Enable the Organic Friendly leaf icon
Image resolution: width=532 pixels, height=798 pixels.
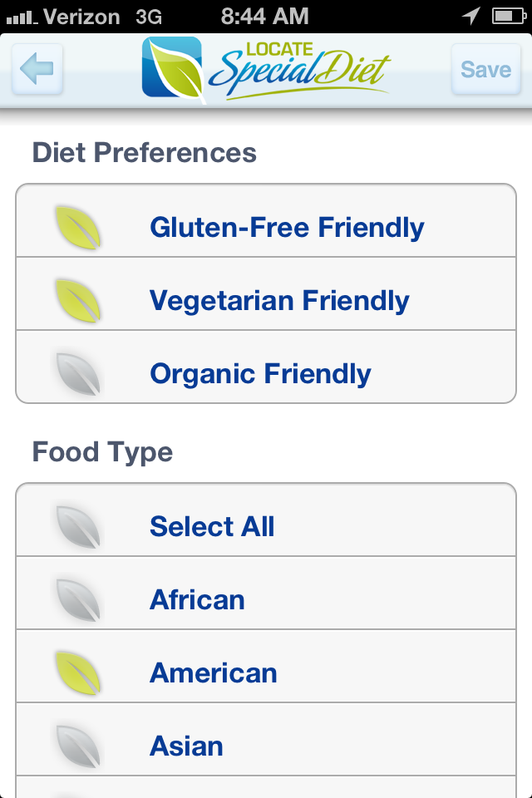click(78, 374)
